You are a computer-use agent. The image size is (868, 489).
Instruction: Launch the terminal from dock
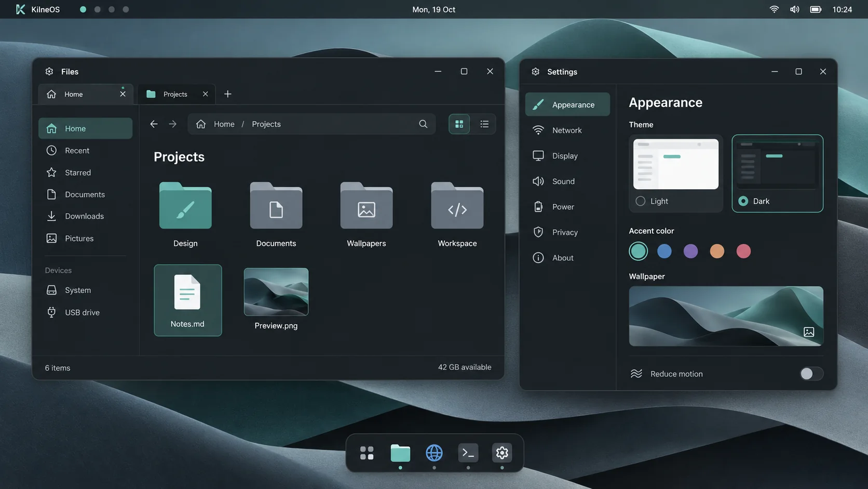point(468,453)
